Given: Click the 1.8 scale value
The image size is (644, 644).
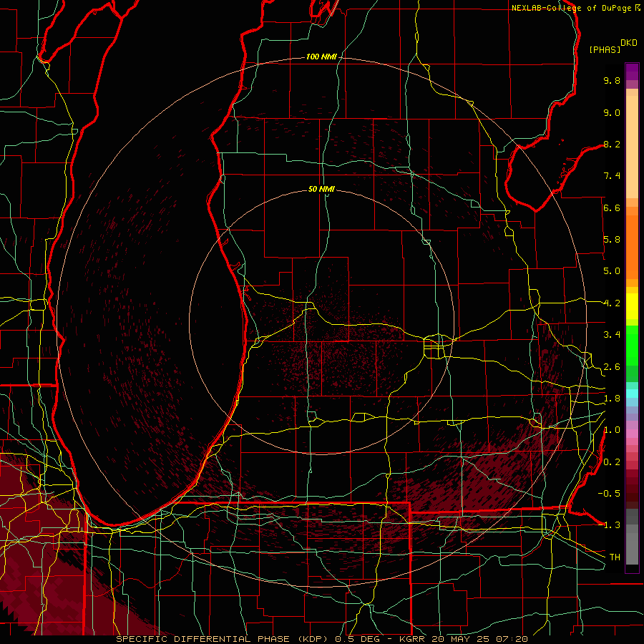Looking at the screenshot, I should (612, 399).
